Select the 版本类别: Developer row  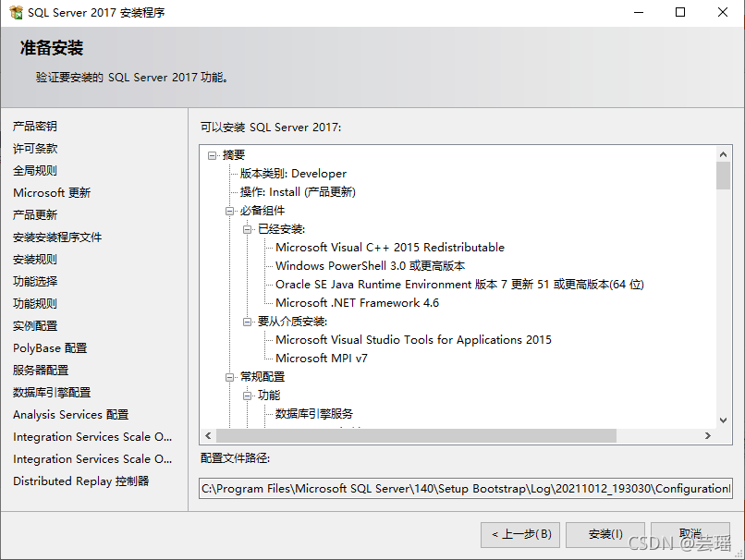tap(293, 174)
